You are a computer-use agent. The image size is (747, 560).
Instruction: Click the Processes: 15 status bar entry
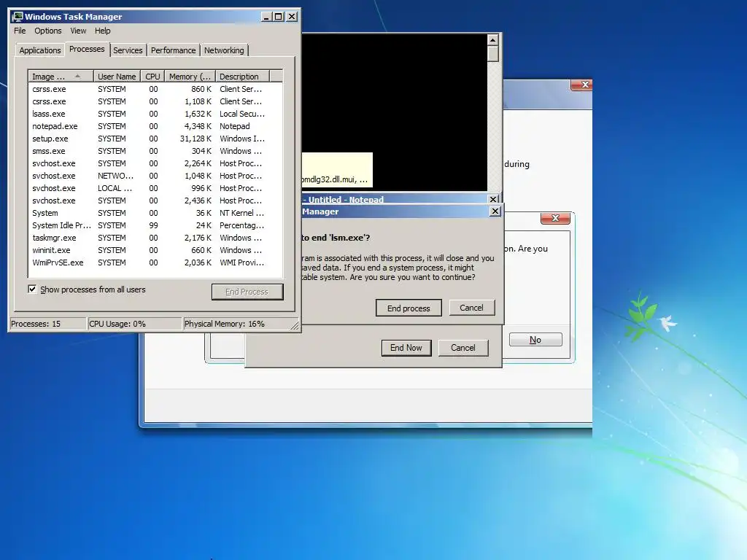click(x=47, y=324)
